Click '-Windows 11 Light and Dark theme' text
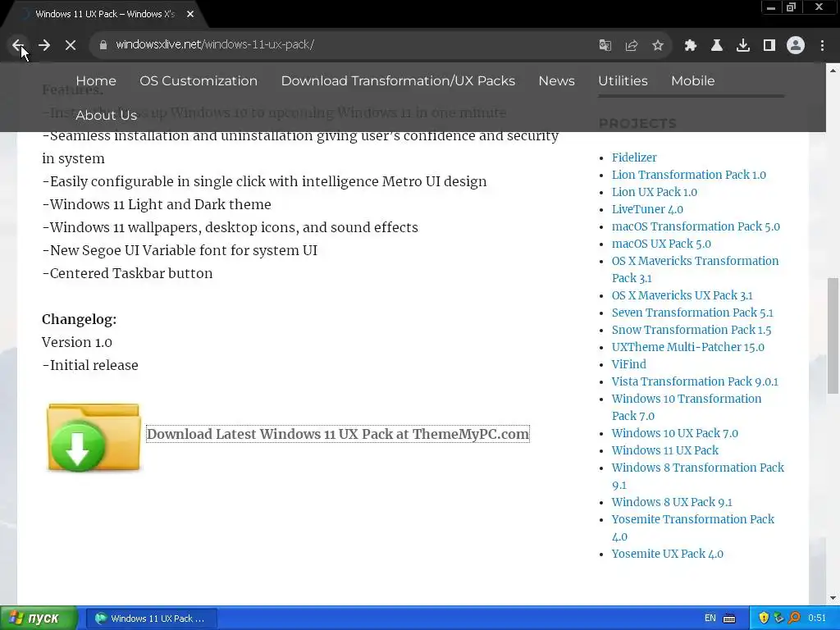This screenshot has width=840, height=630. tap(157, 204)
